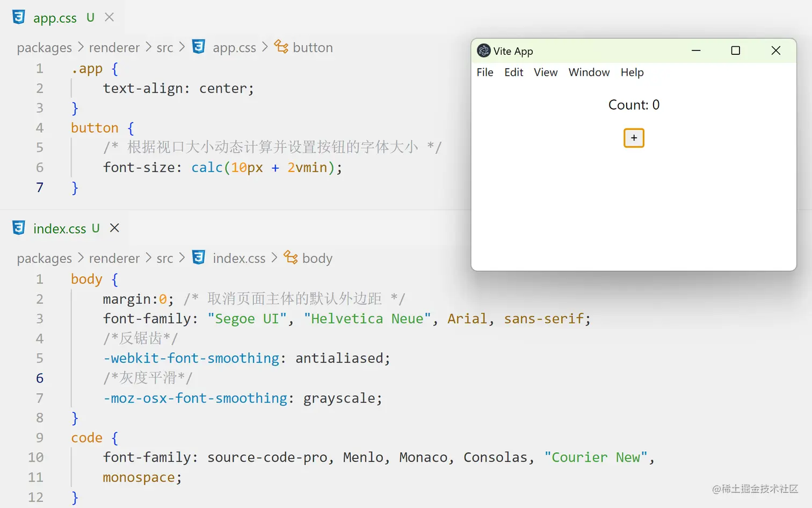812x508 pixels.
Task: Open the File menu in Vite App
Action: (485, 72)
